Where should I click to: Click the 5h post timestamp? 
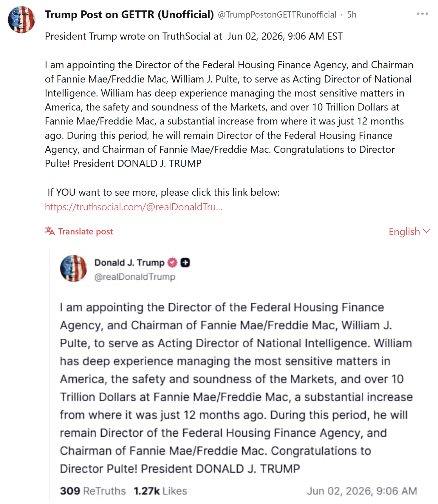coord(352,15)
